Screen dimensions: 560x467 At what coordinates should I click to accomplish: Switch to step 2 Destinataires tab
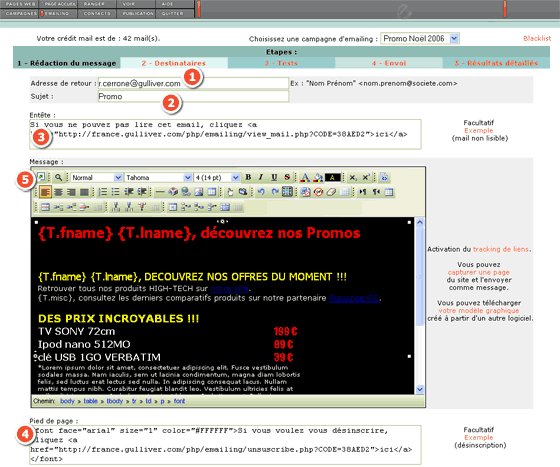pos(174,63)
